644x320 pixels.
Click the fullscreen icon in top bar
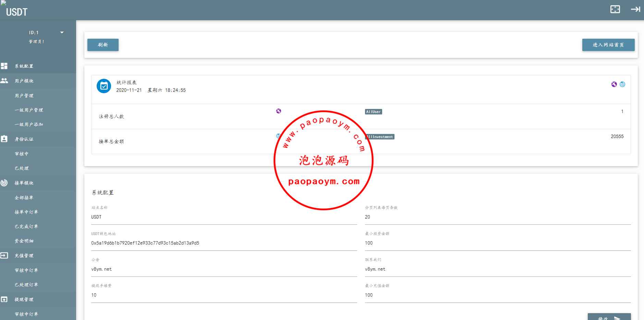(615, 9)
